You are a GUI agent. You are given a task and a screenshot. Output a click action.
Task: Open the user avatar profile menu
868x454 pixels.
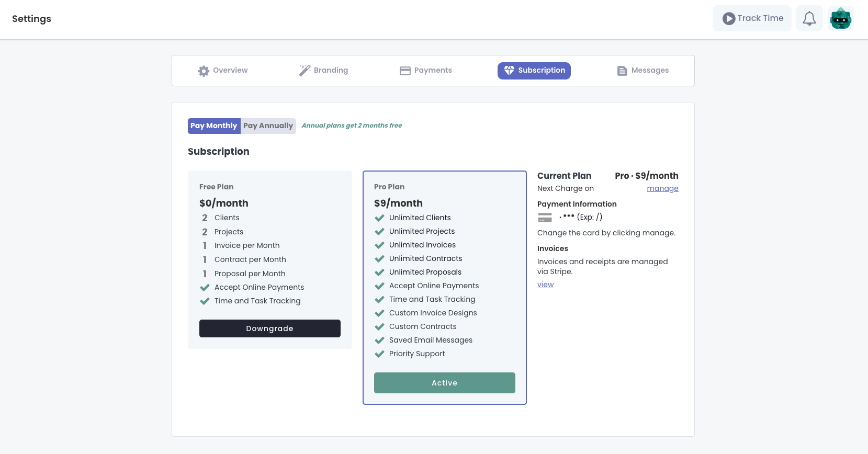click(x=840, y=19)
